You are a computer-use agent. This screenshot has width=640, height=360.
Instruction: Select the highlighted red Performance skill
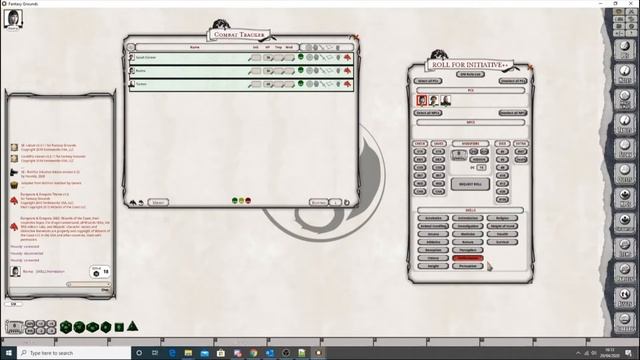(x=468, y=258)
